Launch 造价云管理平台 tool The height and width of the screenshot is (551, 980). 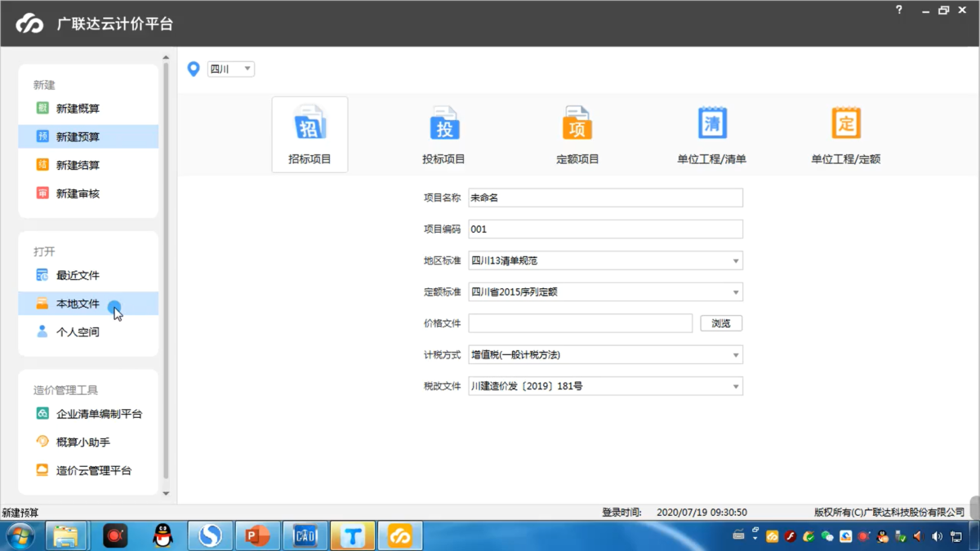coord(88,470)
